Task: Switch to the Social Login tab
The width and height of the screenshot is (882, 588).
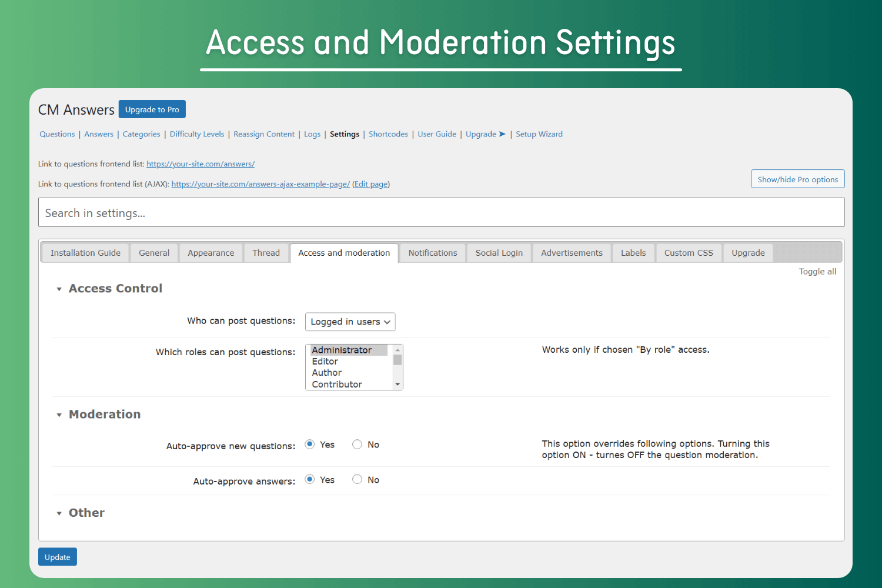Action: tap(499, 253)
